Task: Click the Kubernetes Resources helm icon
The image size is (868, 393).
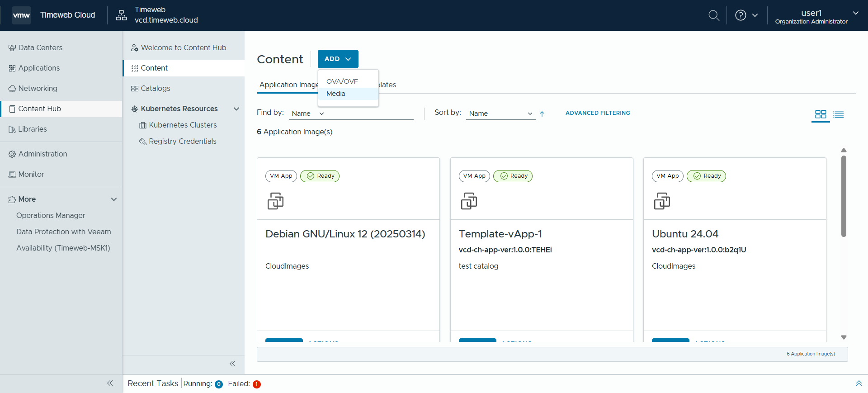Action: point(135,109)
